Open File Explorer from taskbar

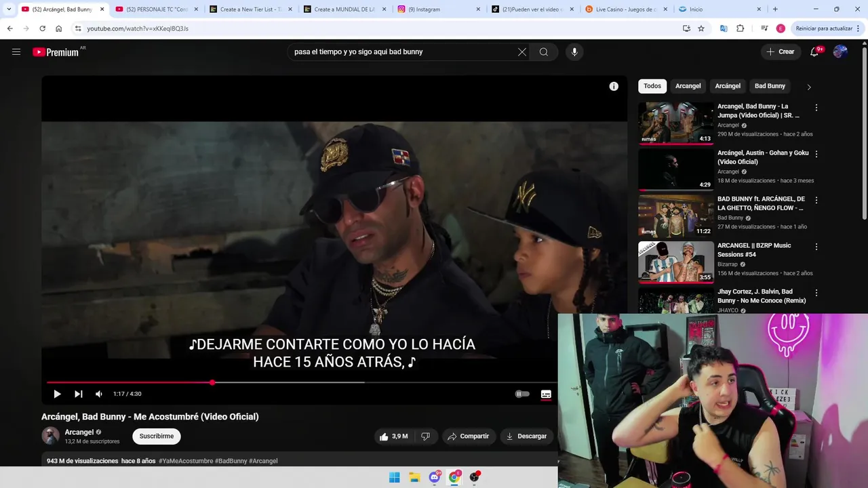pyautogui.click(x=414, y=477)
